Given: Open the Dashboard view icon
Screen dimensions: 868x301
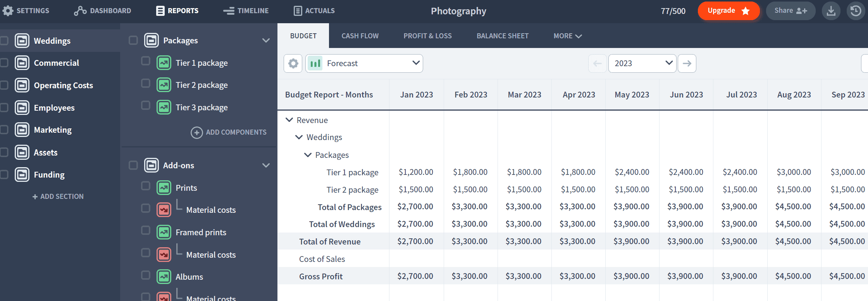Looking at the screenshot, I should (80, 10).
